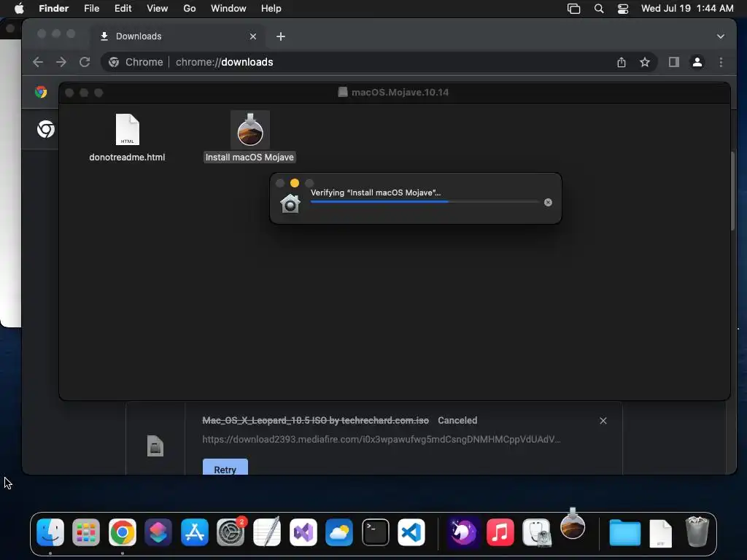Open Visual Studio from the Dock
747x560 pixels.
[303, 532]
